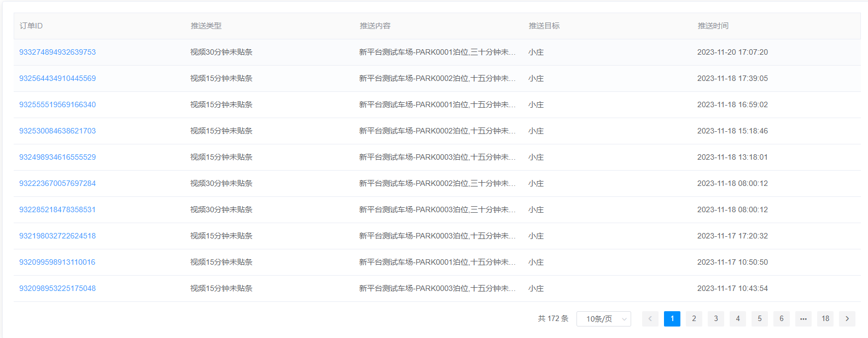Click order ID 932498934616555529

point(57,157)
